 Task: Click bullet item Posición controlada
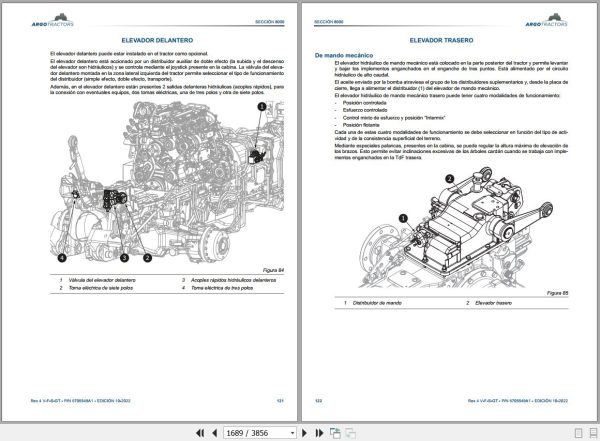pyautogui.click(x=364, y=103)
